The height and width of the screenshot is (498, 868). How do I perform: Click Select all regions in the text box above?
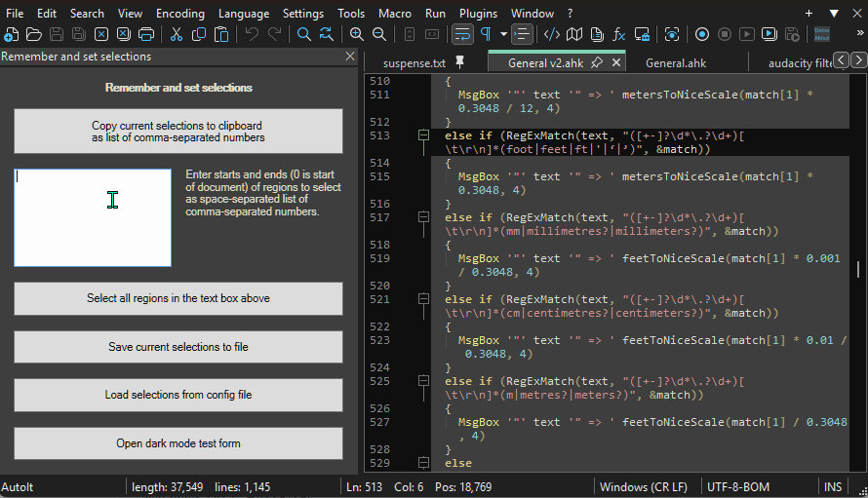(x=178, y=298)
